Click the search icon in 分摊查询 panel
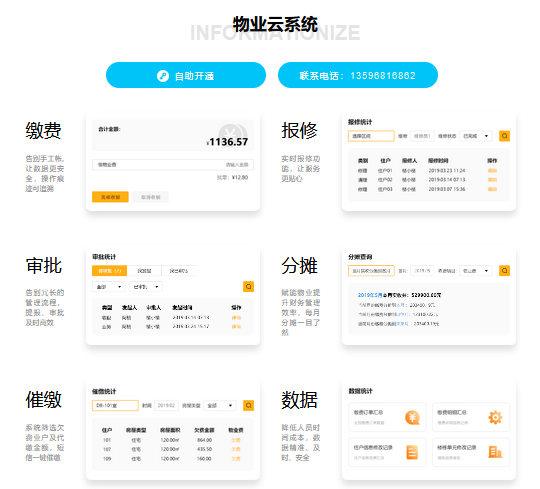 [504, 271]
